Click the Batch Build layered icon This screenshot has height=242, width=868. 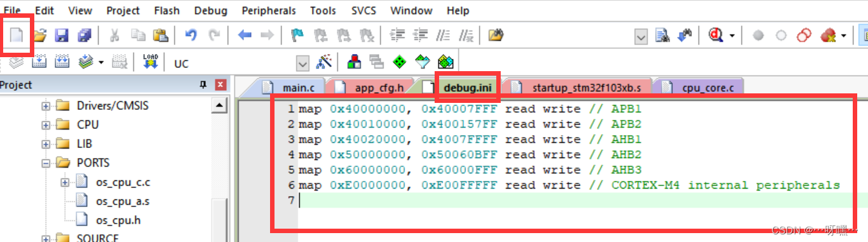[85, 62]
